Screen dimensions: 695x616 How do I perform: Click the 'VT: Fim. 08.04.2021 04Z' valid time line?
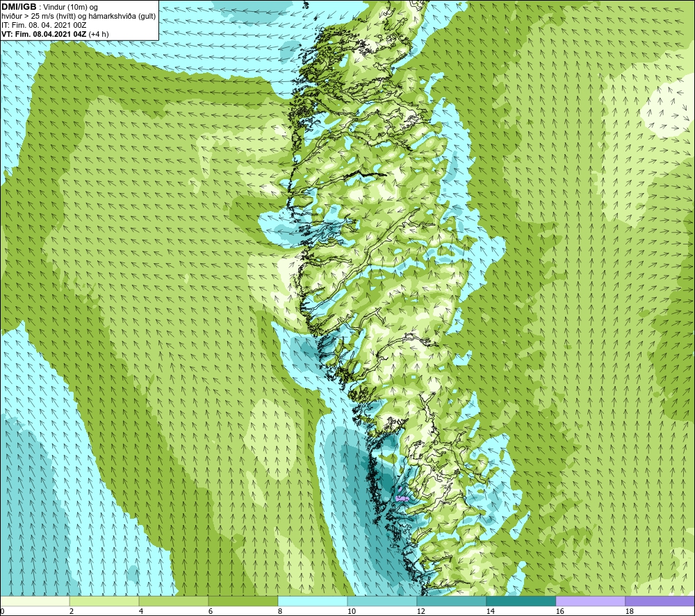[44, 34]
